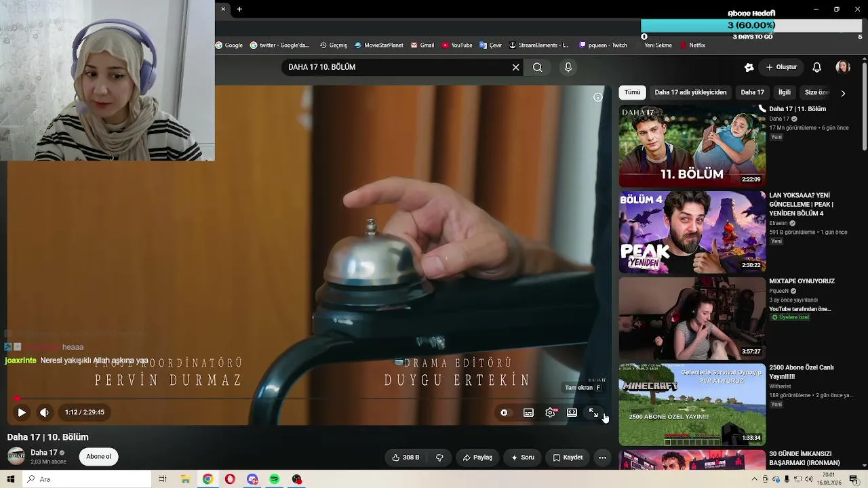Screen dimensions: 868x488
Task: Dislike the video with thumbs down
Action: 439,457
